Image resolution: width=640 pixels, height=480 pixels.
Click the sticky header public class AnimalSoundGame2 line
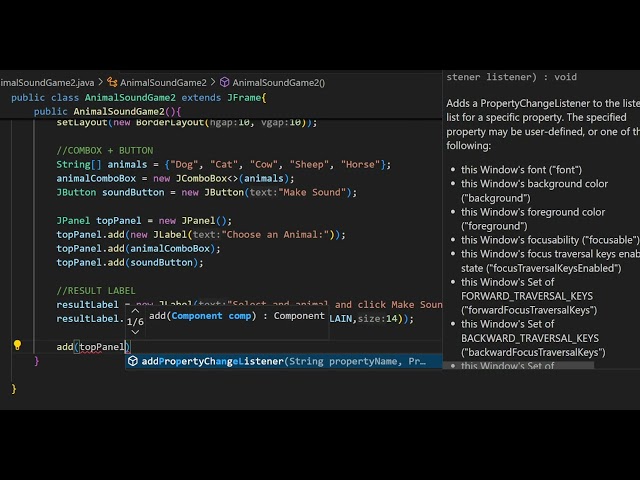[x=139, y=98]
